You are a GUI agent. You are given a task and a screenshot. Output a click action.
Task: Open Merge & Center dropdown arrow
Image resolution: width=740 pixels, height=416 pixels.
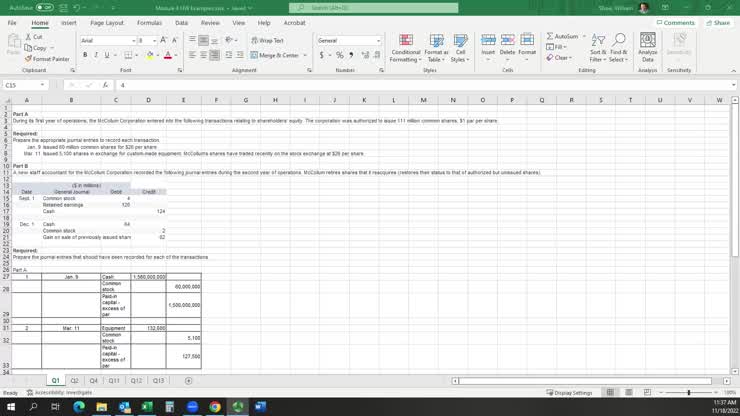[305, 55]
